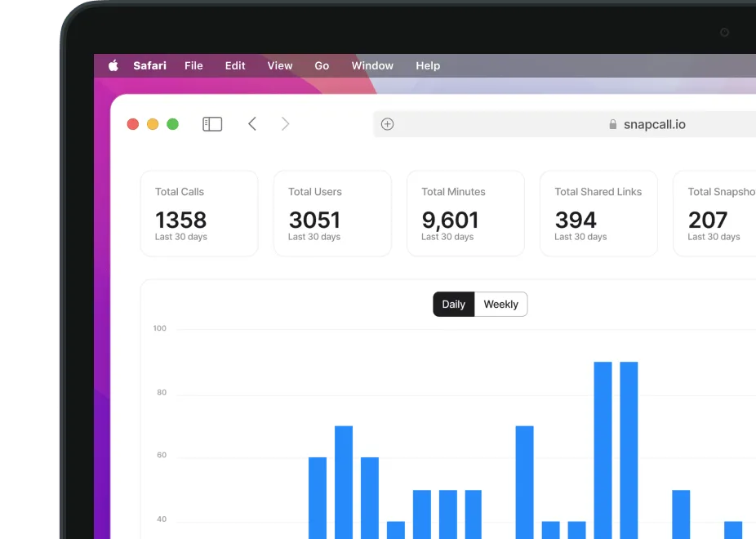Screen dimensions: 756x539
Task: Click the 394 shared links value
Action: [x=576, y=220]
